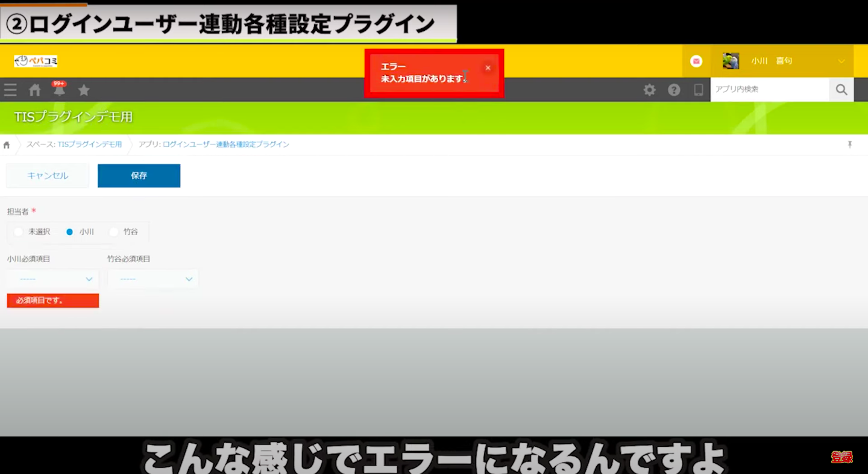The height and width of the screenshot is (474, 868).
Task: Click the pin icon on breadcrumb bar
Action: [850, 145]
